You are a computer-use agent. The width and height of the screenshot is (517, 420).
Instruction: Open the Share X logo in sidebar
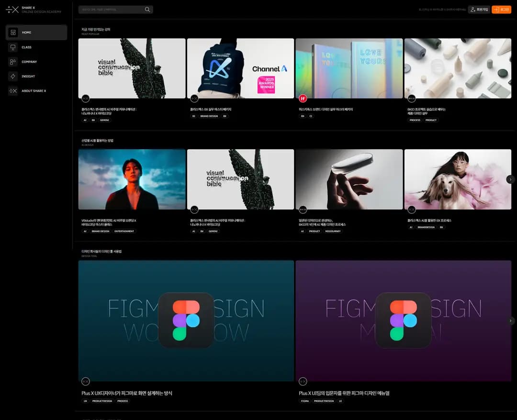click(34, 10)
